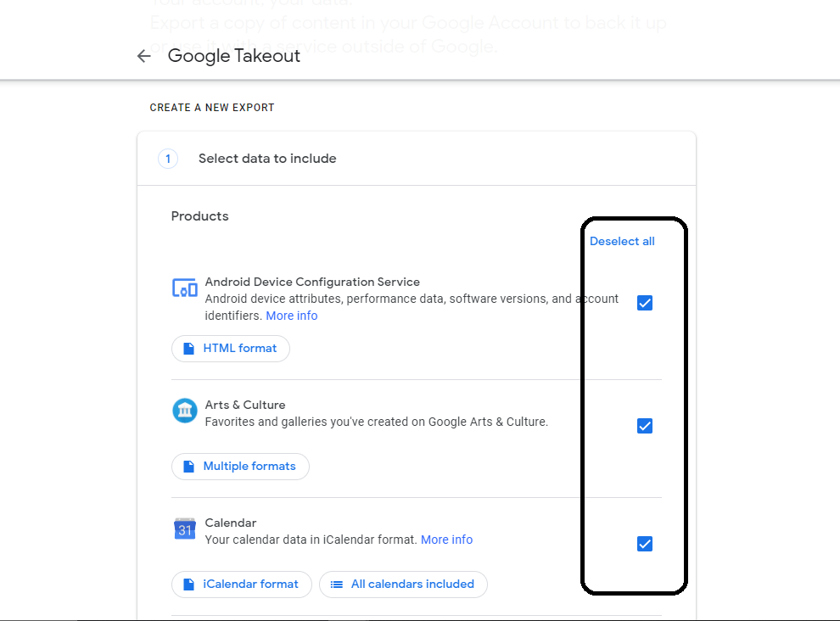Image resolution: width=840 pixels, height=621 pixels.
Task: Click the document icon in iCalendar format button
Action: [x=188, y=584]
